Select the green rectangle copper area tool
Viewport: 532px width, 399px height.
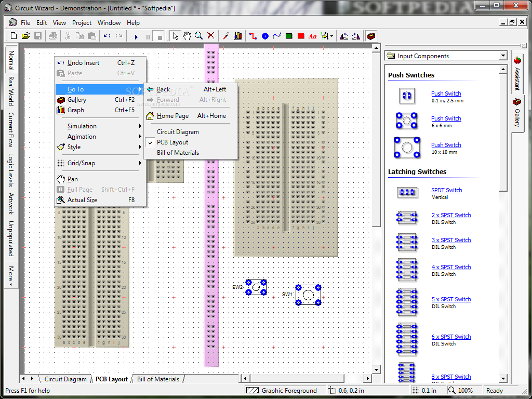(x=289, y=36)
